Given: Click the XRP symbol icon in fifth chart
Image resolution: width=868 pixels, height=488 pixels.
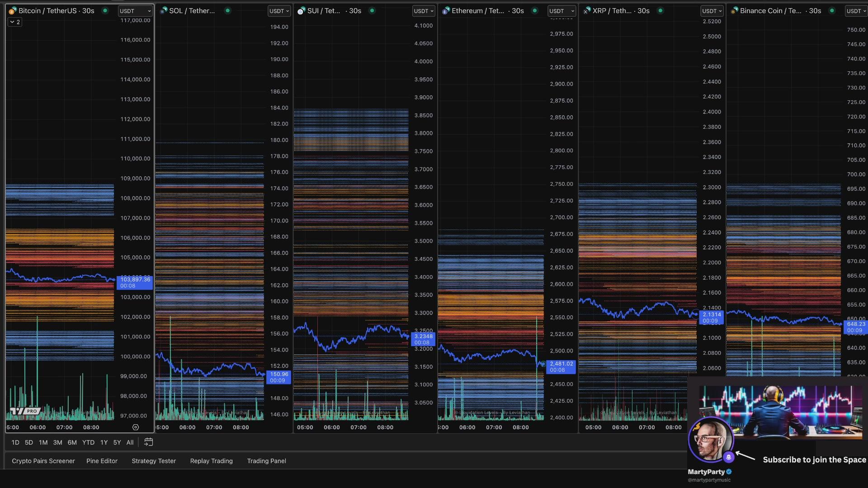Looking at the screenshot, I should [x=587, y=11].
